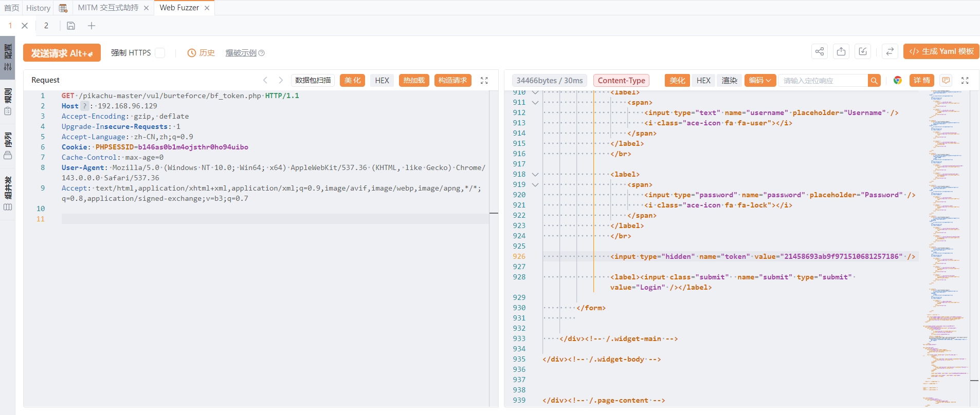The width and height of the screenshot is (980, 415).
Task: Go to next request with right chevron
Action: 281,80
